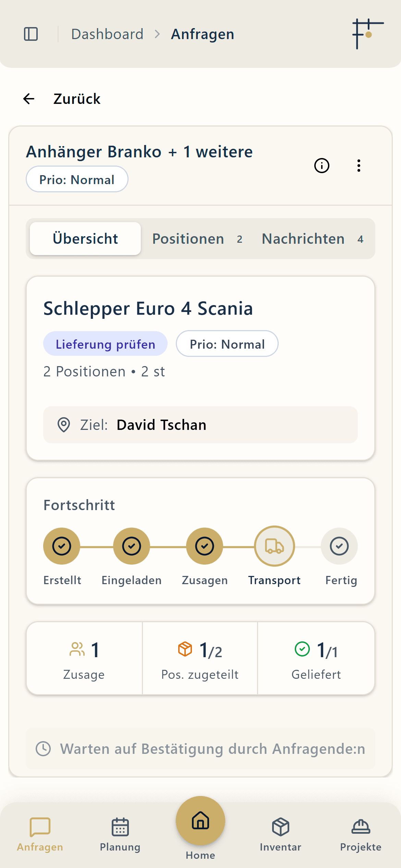Tap the location pin next to Ziel
Image resolution: width=401 pixels, height=868 pixels.
pyautogui.click(x=64, y=425)
